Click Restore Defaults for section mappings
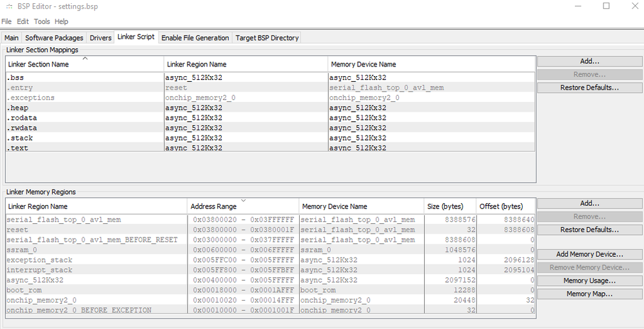Viewport: 644px width, 329px height. click(x=589, y=88)
